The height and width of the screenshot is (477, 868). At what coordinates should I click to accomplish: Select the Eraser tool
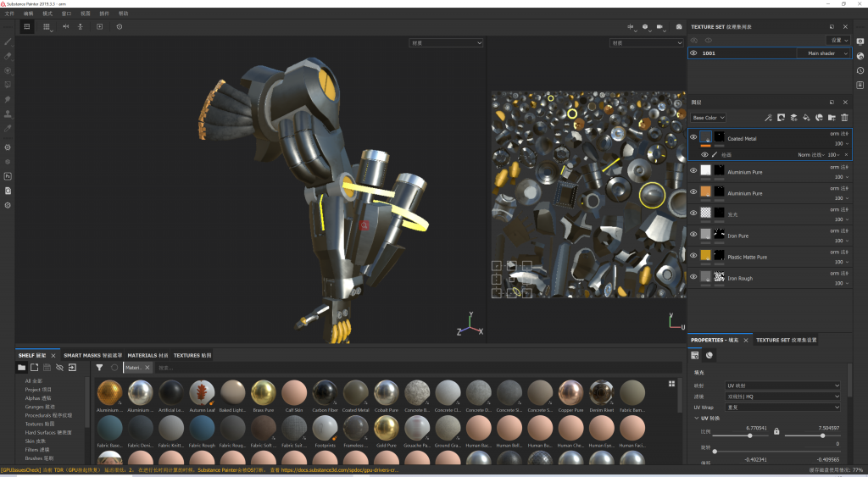pos(8,56)
